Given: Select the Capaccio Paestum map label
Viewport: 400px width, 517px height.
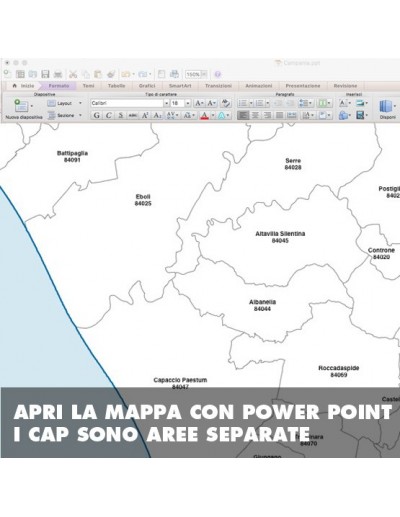Looking at the screenshot, I should [x=180, y=383].
